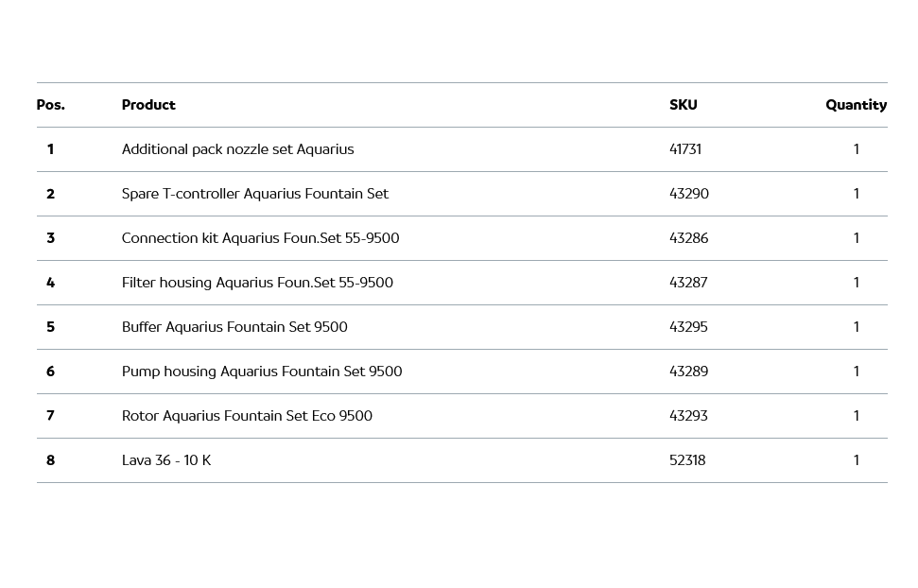The height and width of the screenshot is (588, 918).
Task: Click SKU number 43295
Action: coord(688,327)
